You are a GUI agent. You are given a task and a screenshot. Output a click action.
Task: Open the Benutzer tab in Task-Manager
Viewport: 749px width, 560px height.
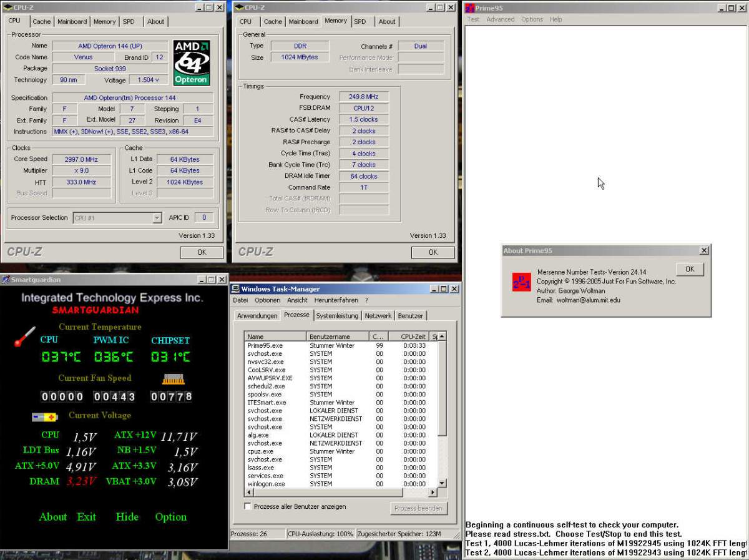point(410,316)
